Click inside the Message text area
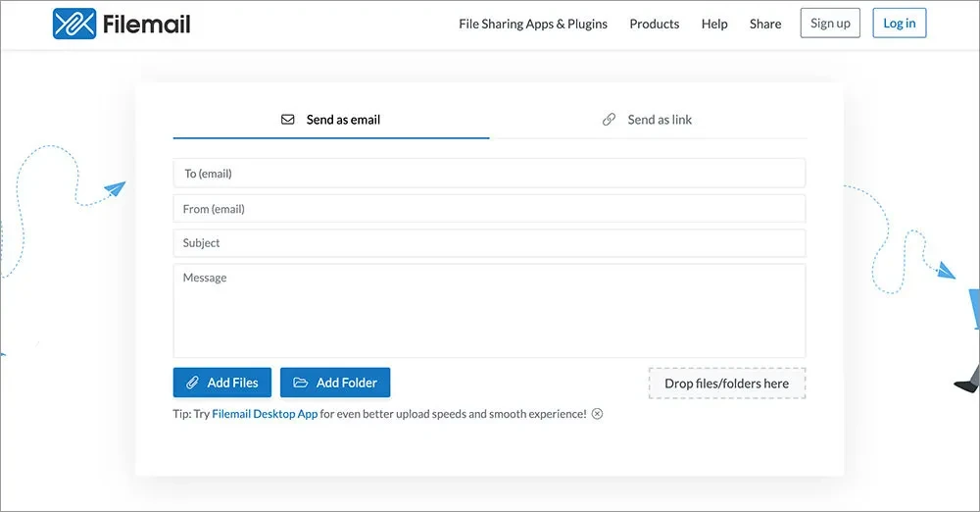This screenshot has height=512, width=980. [489, 310]
